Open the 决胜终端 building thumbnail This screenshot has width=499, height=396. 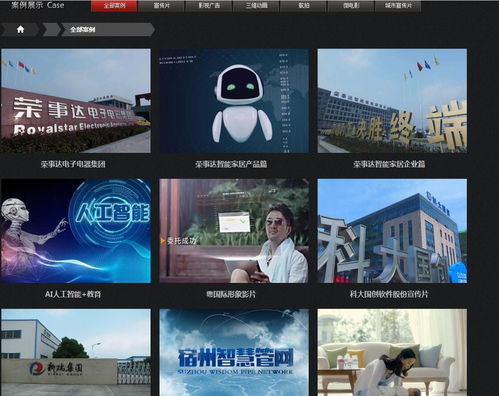pyautogui.click(x=392, y=101)
